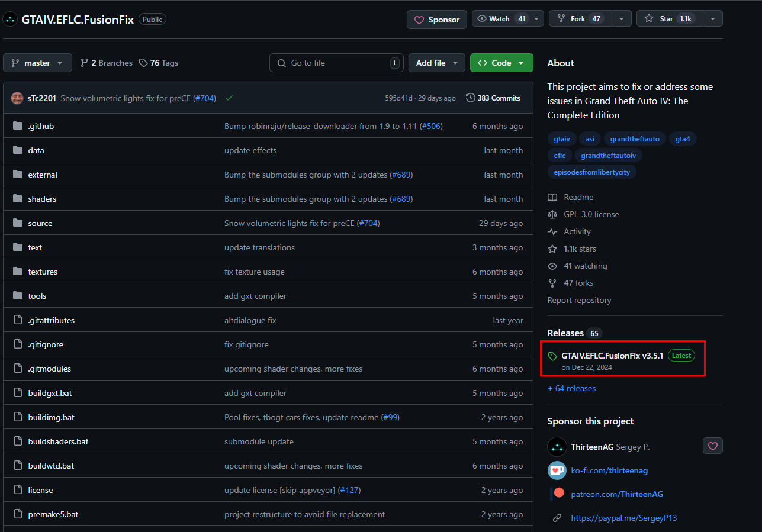
Task: Click the Sponsor button
Action: [x=437, y=20]
